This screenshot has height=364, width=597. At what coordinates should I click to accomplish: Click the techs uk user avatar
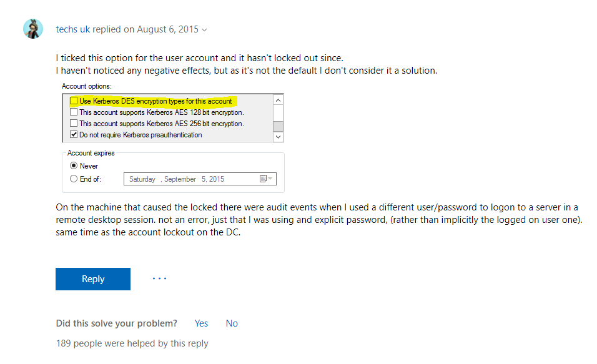point(33,29)
